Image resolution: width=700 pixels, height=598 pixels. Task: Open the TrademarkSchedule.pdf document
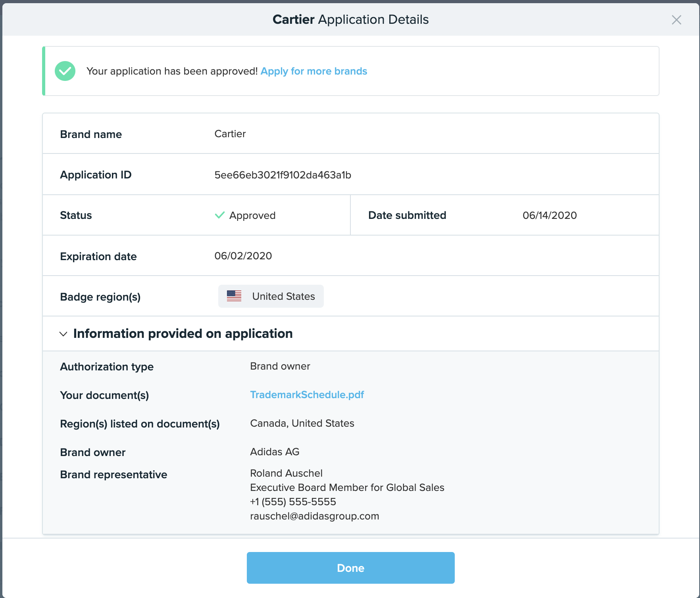[x=307, y=395]
